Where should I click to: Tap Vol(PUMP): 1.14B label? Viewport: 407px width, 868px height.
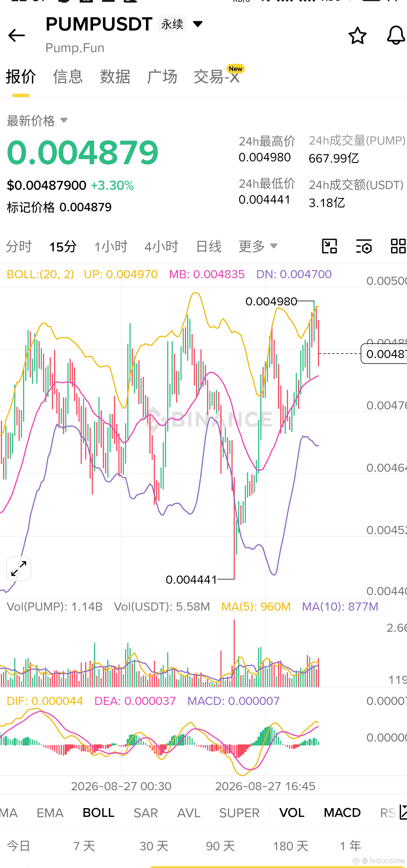click(54, 606)
